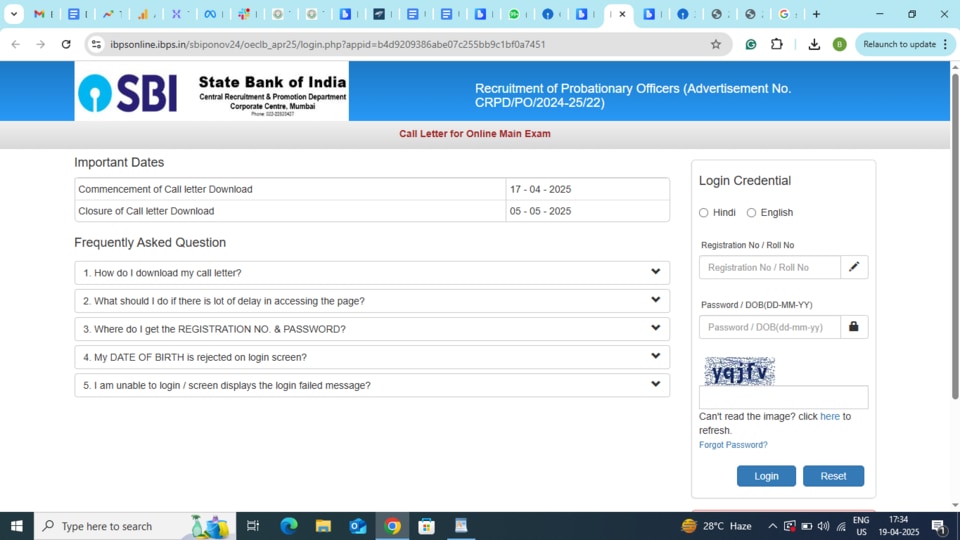Open the Chrome three-dot menu

[946, 44]
